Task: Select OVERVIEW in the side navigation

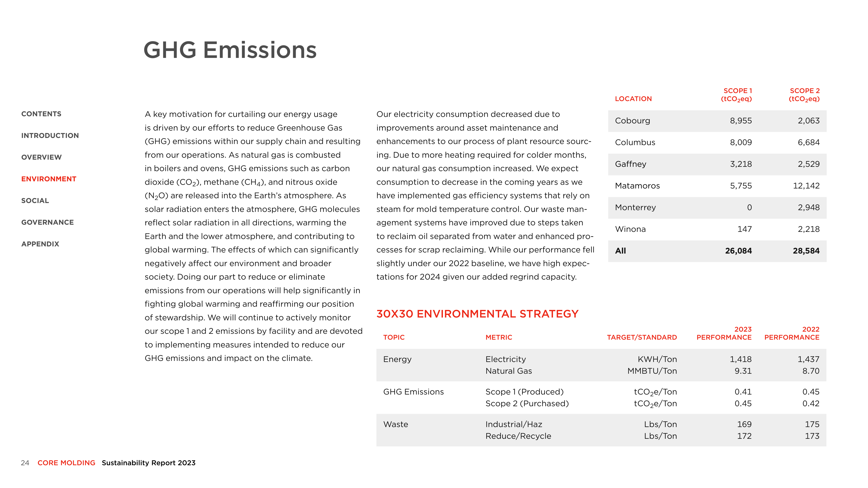Action: [x=41, y=157]
